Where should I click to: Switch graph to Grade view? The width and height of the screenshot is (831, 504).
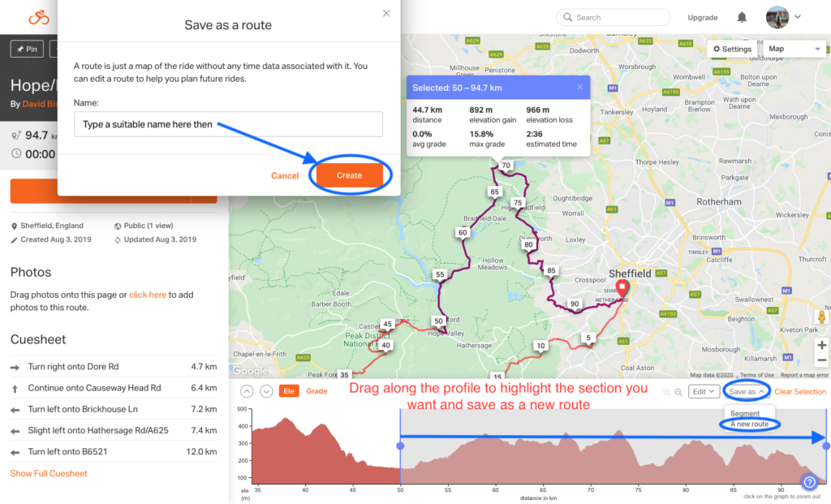pos(317,391)
